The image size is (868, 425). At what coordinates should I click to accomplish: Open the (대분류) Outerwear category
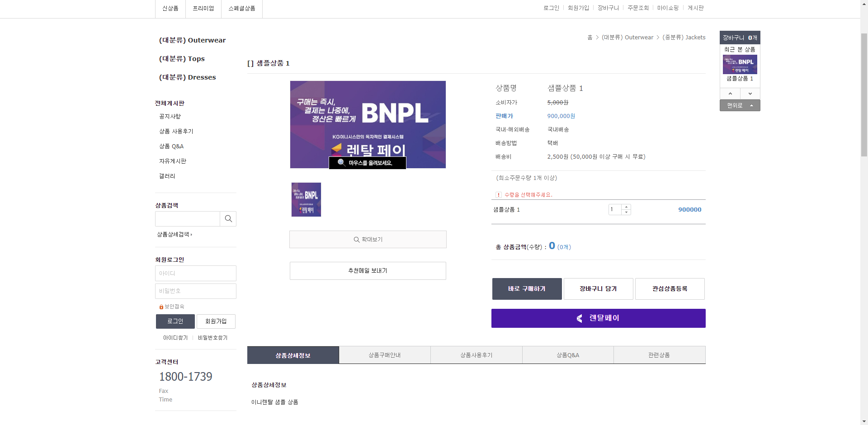coord(192,40)
